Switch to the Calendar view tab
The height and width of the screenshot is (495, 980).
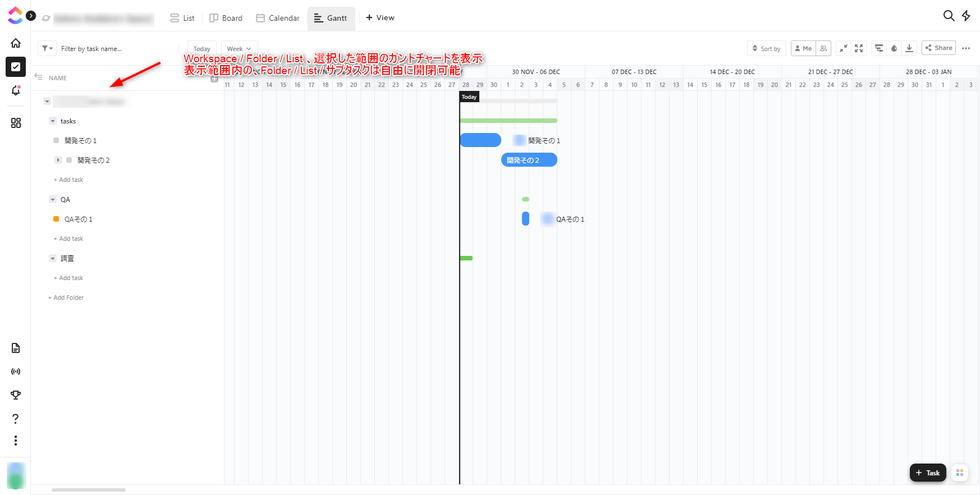pos(278,18)
